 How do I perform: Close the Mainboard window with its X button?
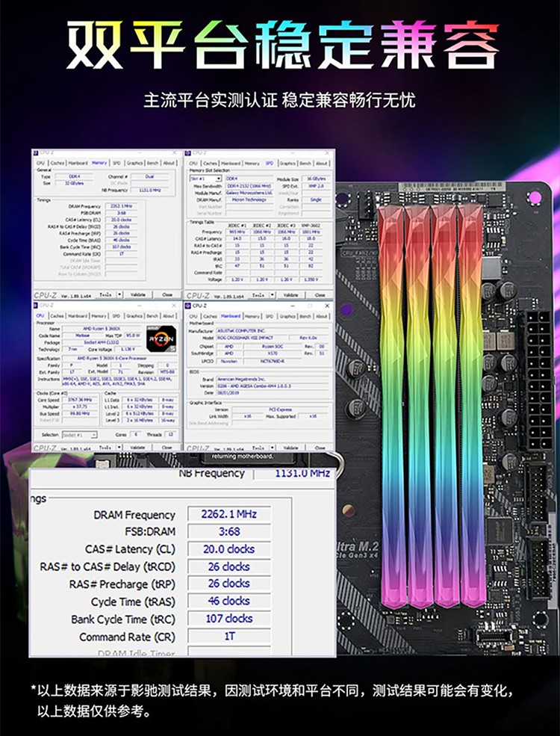pos(327,306)
